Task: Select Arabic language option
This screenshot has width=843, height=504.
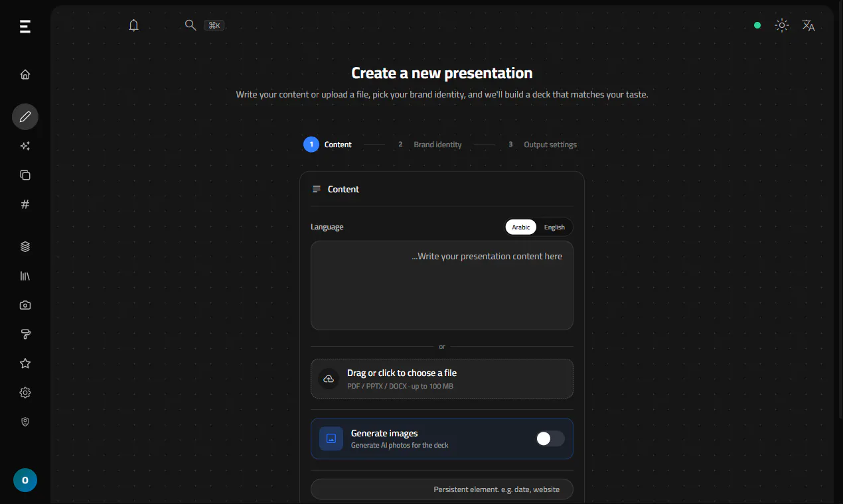Action: pos(521,227)
